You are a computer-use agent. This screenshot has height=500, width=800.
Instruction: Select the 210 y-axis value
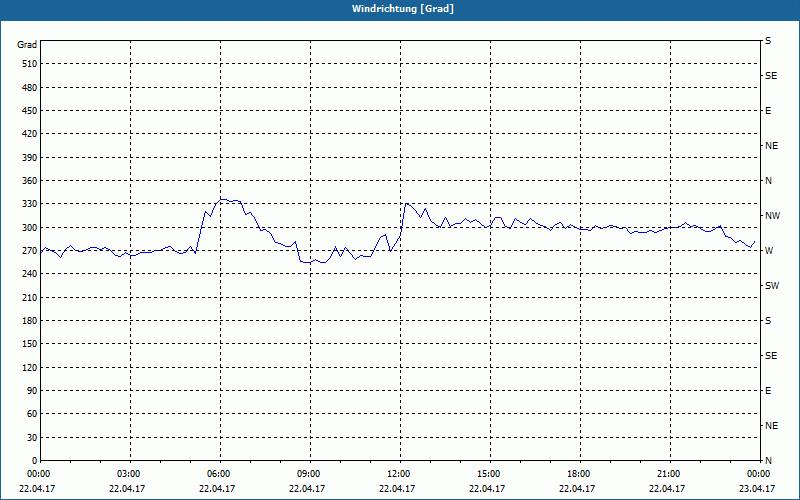click(x=29, y=297)
